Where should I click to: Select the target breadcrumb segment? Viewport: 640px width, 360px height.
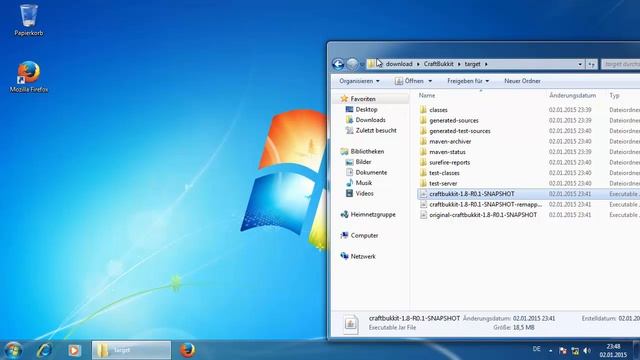[472, 64]
